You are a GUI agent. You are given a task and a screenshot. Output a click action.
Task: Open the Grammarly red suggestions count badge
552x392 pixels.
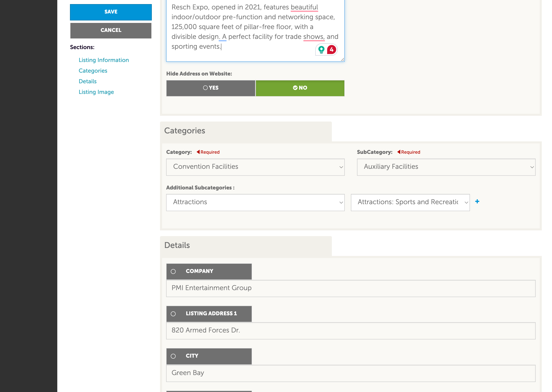click(x=331, y=50)
